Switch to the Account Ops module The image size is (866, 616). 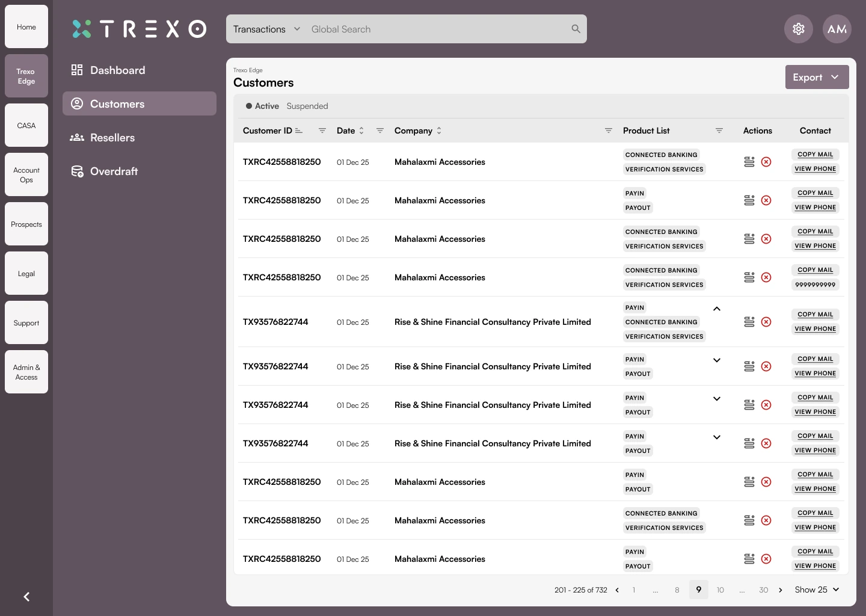coord(26,174)
